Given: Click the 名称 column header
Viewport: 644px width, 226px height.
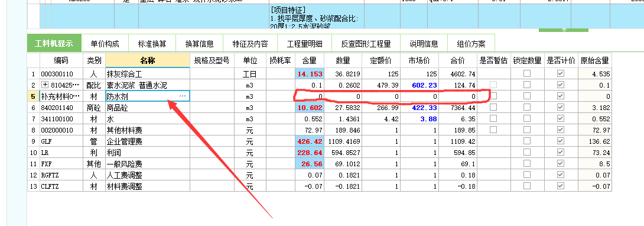Looking at the screenshot, I should 148,61.
